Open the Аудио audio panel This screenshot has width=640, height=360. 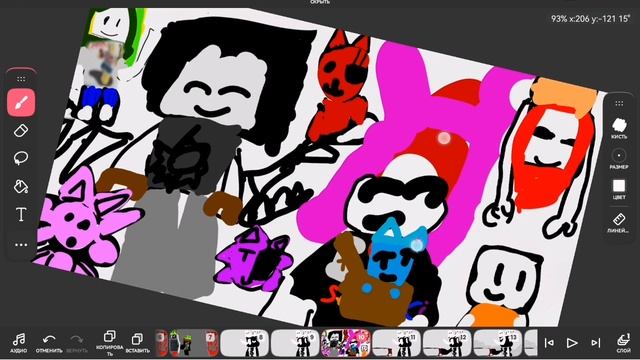tap(19, 343)
